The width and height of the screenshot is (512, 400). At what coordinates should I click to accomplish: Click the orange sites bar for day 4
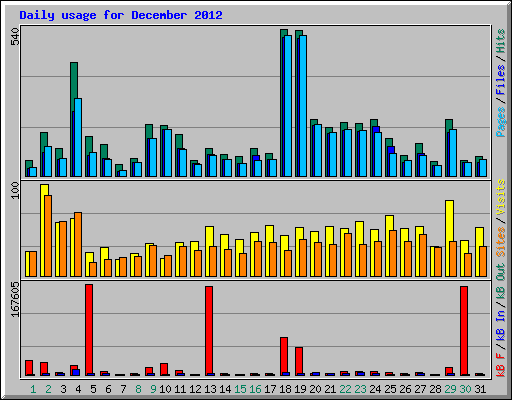click(x=78, y=244)
